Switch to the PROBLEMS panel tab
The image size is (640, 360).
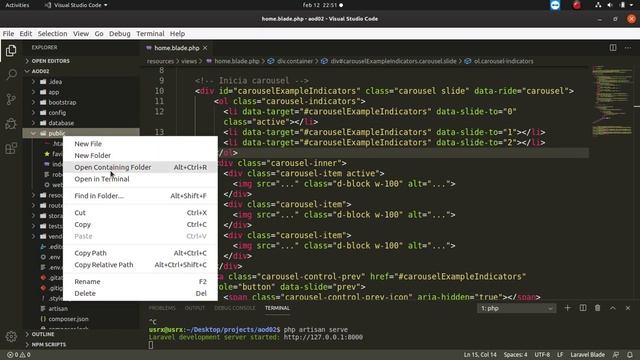(162, 308)
